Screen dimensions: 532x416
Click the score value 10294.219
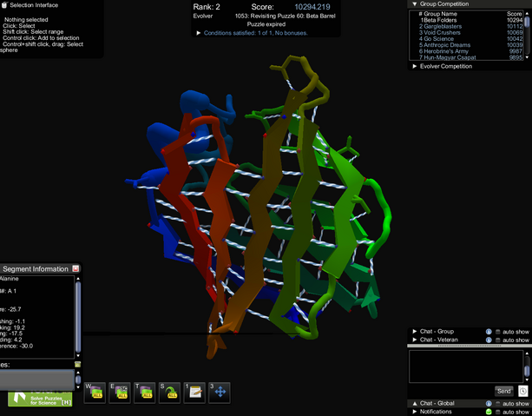pyautogui.click(x=312, y=7)
